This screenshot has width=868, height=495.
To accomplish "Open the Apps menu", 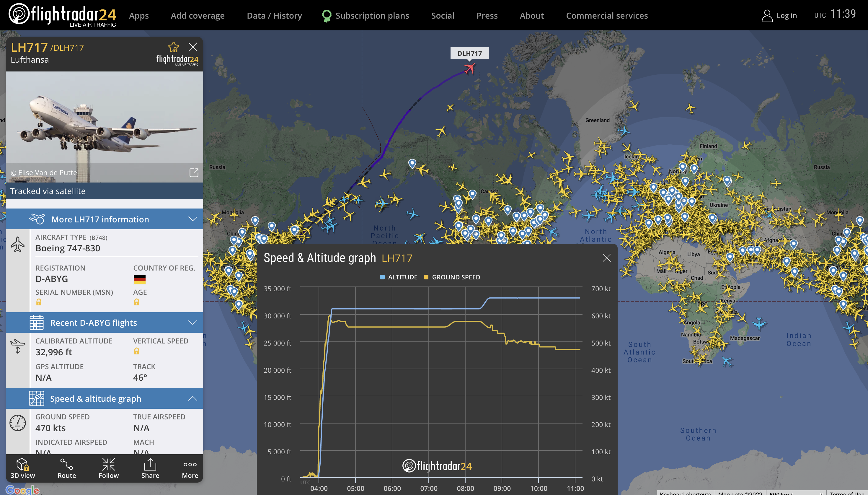I will click(x=139, y=16).
